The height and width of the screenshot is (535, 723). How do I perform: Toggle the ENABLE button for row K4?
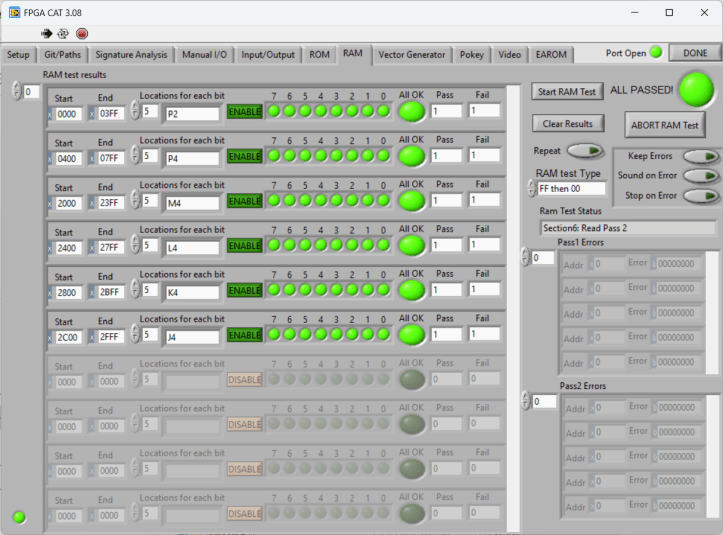pyautogui.click(x=244, y=290)
